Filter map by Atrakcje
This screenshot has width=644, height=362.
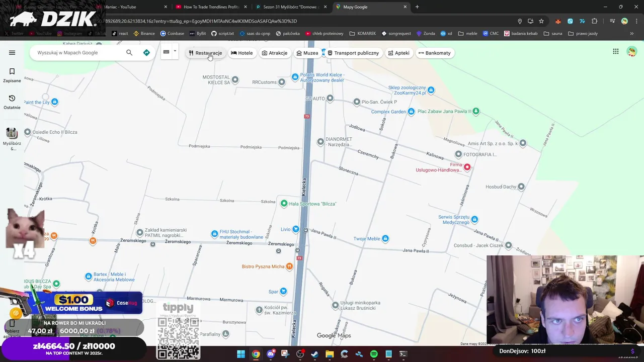(275, 53)
